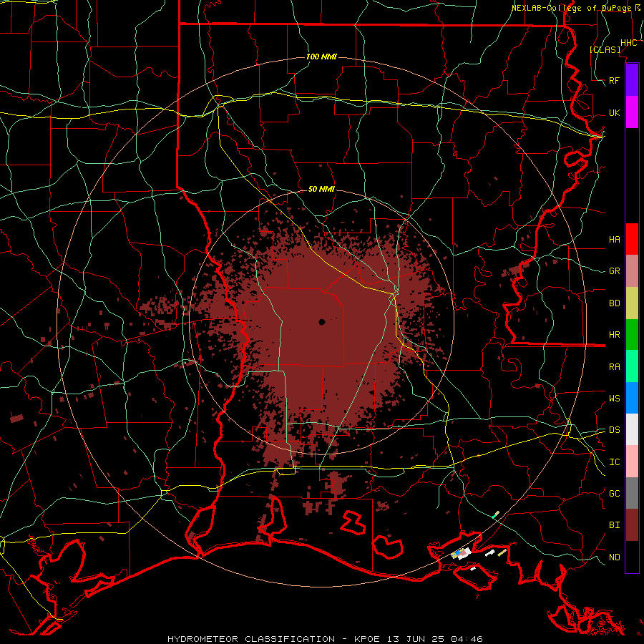Click the dark green HR color swatch
644x644 pixels.
tap(632, 335)
